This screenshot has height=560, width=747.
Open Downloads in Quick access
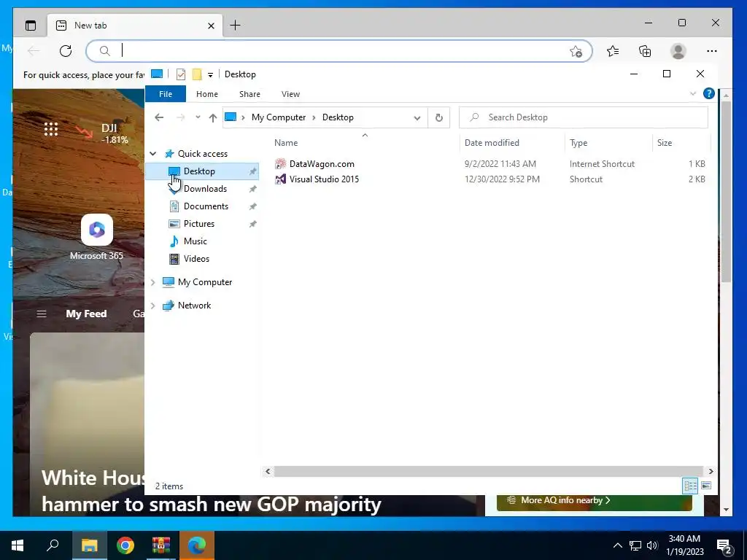pyautogui.click(x=205, y=189)
